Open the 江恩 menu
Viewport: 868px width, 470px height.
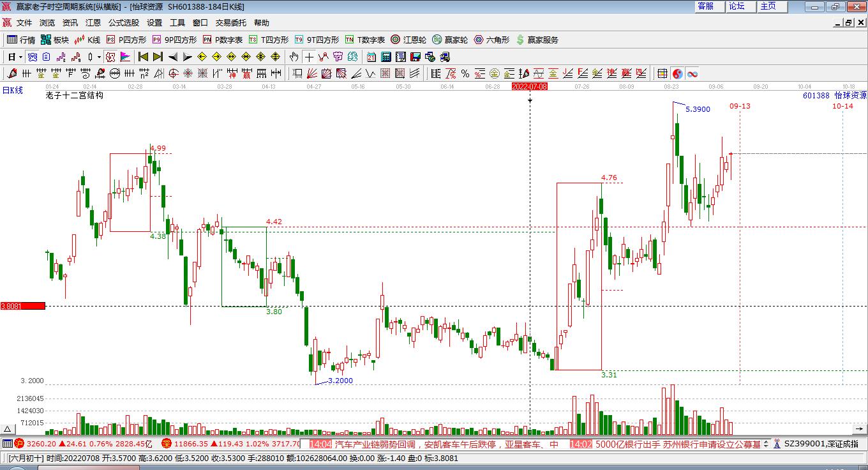click(x=93, y=22)
